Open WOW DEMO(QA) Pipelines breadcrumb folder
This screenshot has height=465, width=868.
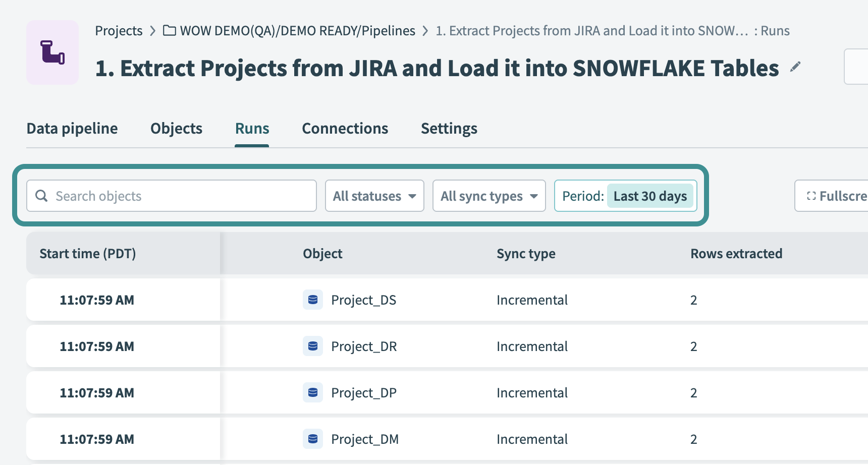point(297,31)
